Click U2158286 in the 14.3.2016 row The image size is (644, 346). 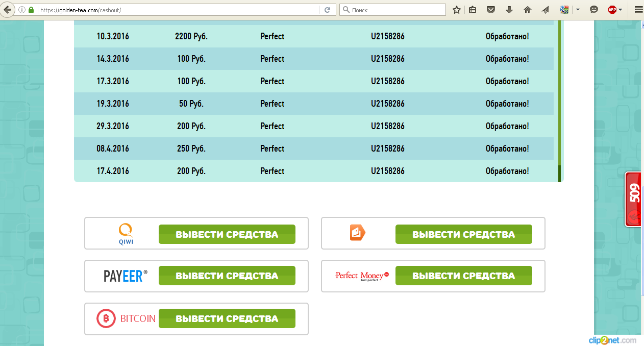(x=388, y=59)
